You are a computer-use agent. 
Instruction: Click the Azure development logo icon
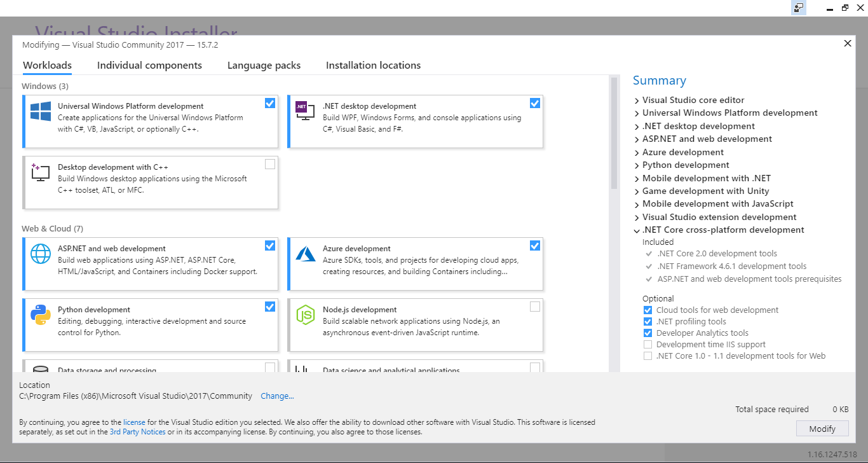[x=305, y=254]
